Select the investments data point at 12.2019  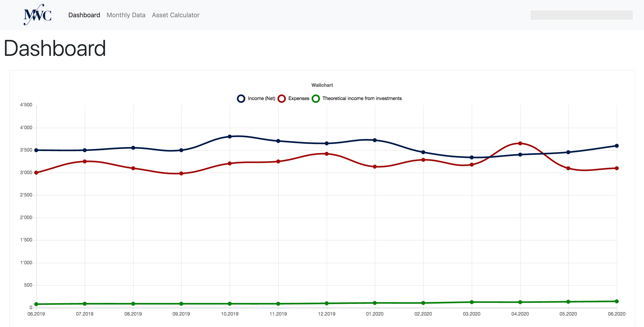[327, 303]
